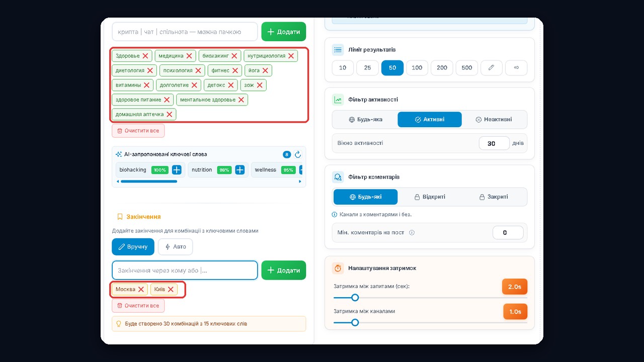Focus the Вікно активності days field
This screenshot has width=644, height=362.
tap(494, 143)
